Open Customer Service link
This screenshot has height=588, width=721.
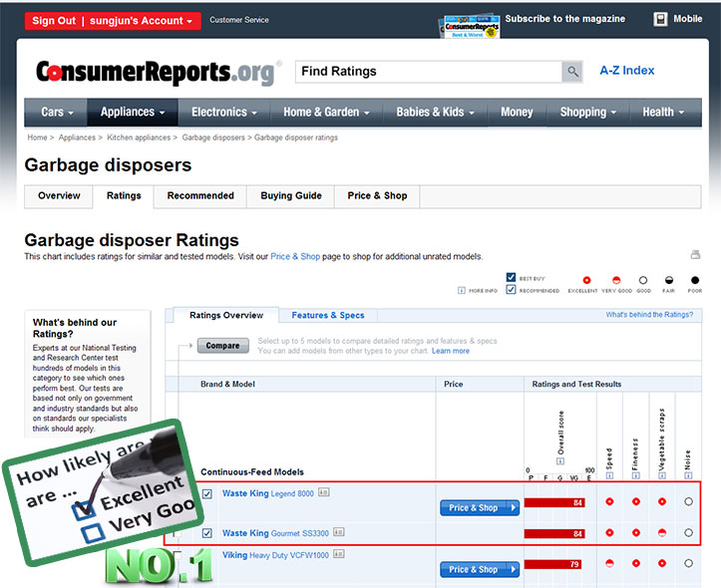tap(239, 20)
